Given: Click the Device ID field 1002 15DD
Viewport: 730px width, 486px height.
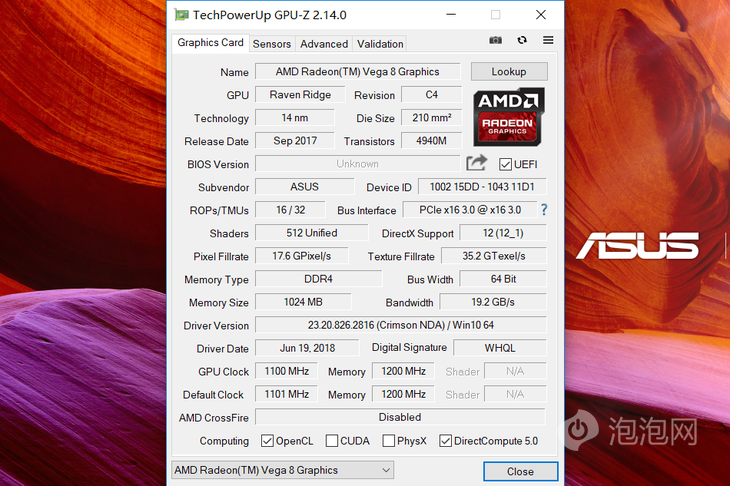Looking at the screenshot, I should [482, 187].
